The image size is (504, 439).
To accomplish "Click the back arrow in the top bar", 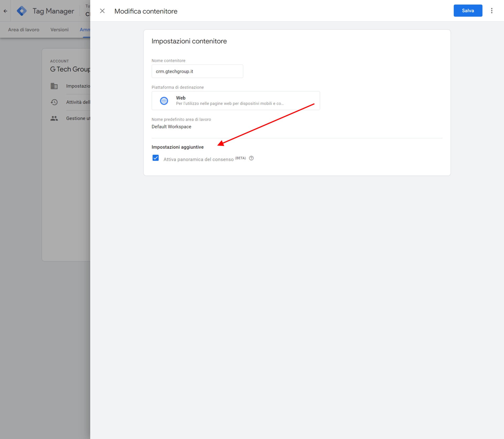I will pos(5,11).
